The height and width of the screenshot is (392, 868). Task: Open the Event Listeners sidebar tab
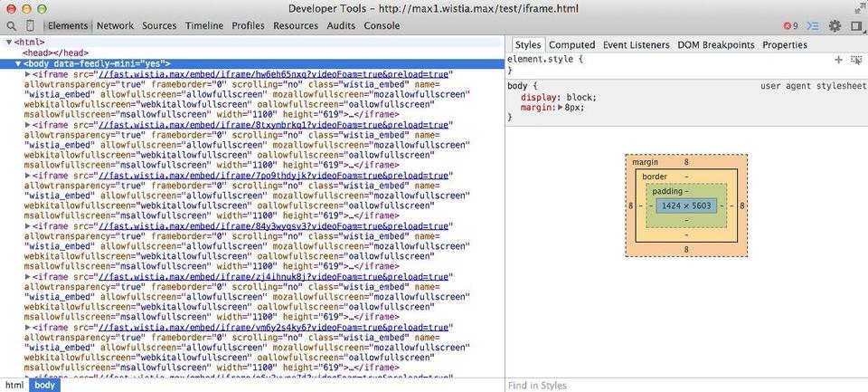coord(636,45)
